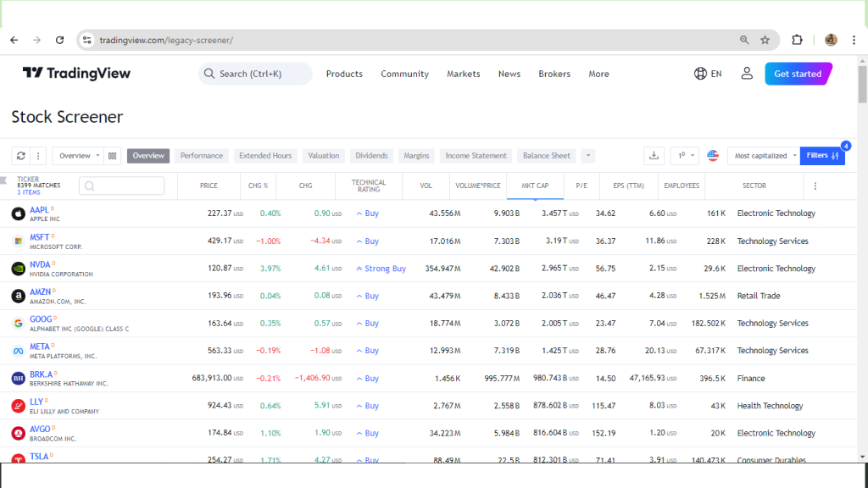Image resolution: width=868 pixels, height=488 pixels.
Task: Open the screener three-dot options menu
Action: [40, 156]
